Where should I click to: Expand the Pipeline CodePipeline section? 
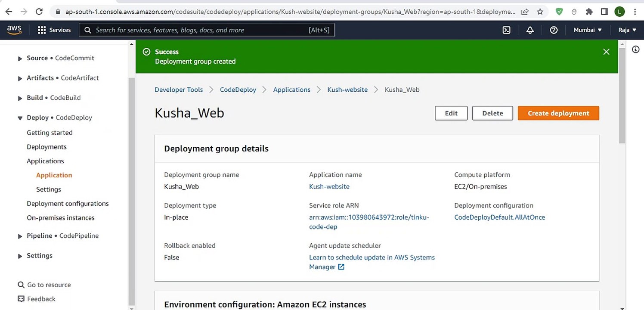20,236
